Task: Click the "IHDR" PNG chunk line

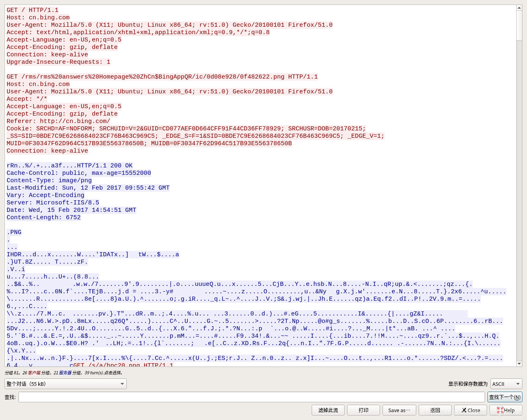Action: (x=93, y=254)
